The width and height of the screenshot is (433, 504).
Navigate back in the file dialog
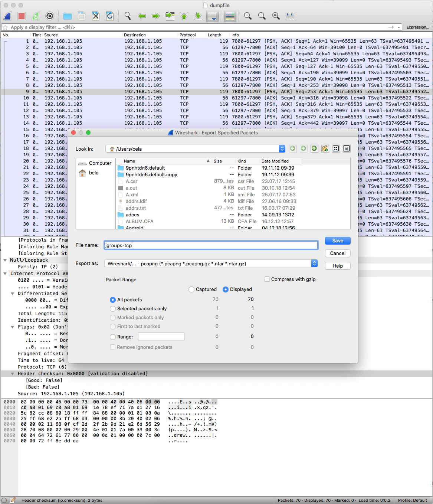click(x=293, y=148)
